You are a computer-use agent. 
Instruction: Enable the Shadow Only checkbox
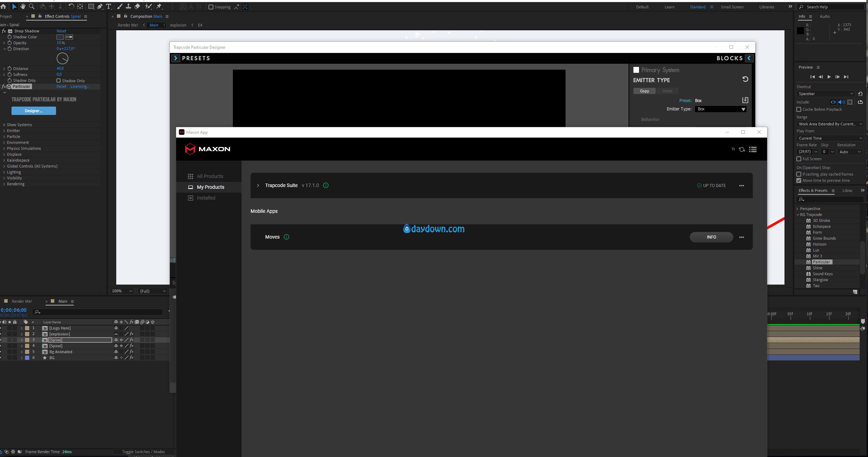point(58,80)
